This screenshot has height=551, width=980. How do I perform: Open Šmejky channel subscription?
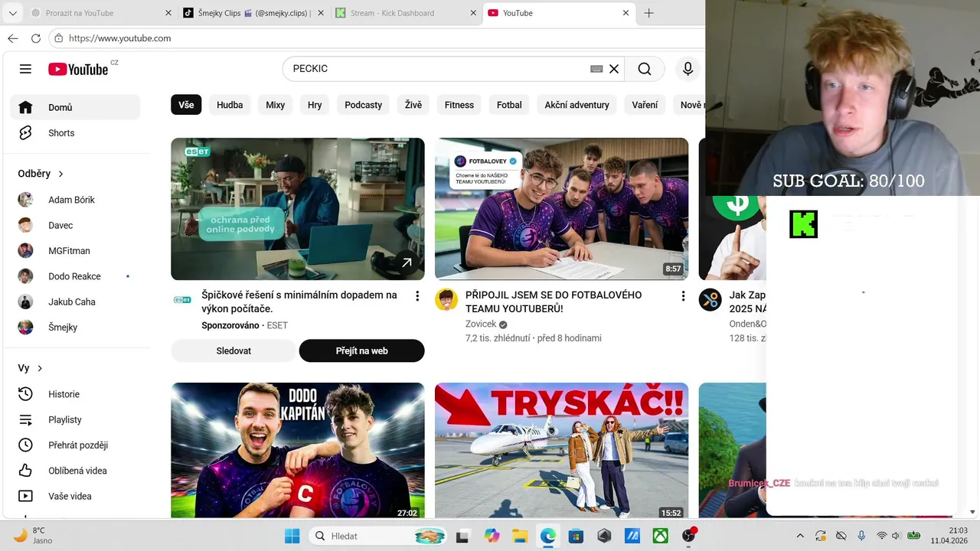(x=75, y=327)
